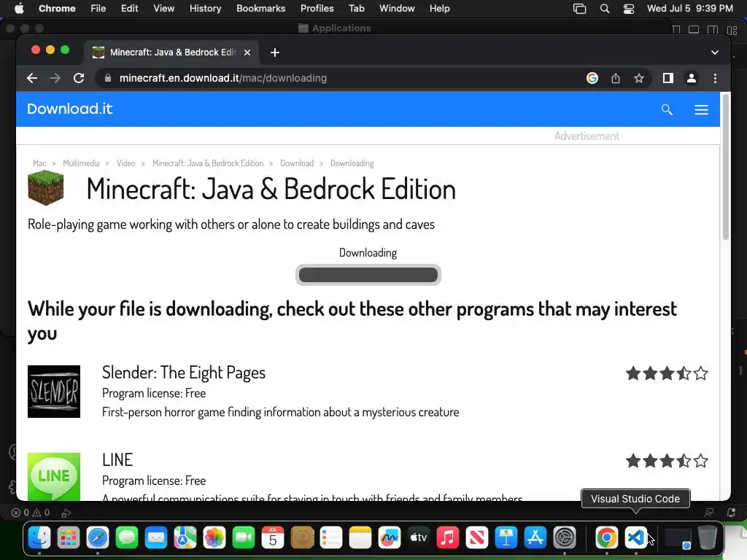Open the File menu

pos(98,9)
